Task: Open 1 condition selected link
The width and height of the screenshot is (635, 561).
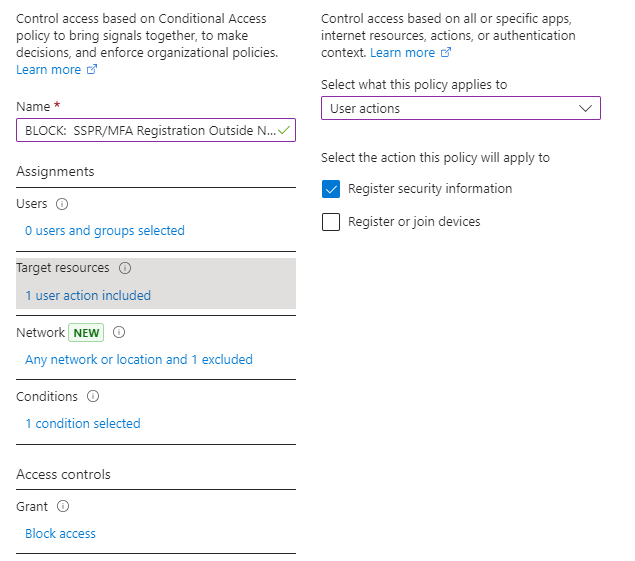Action: point(83,423)
